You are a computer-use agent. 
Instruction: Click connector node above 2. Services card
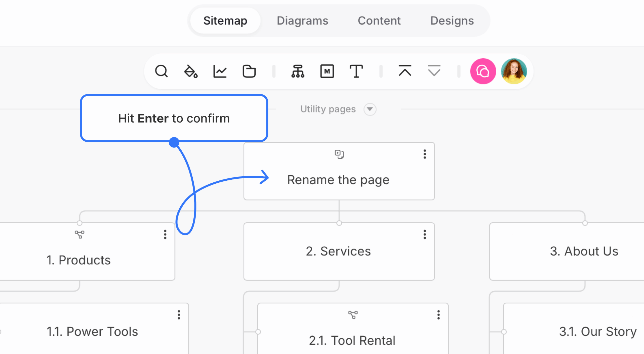coord(339,223)
